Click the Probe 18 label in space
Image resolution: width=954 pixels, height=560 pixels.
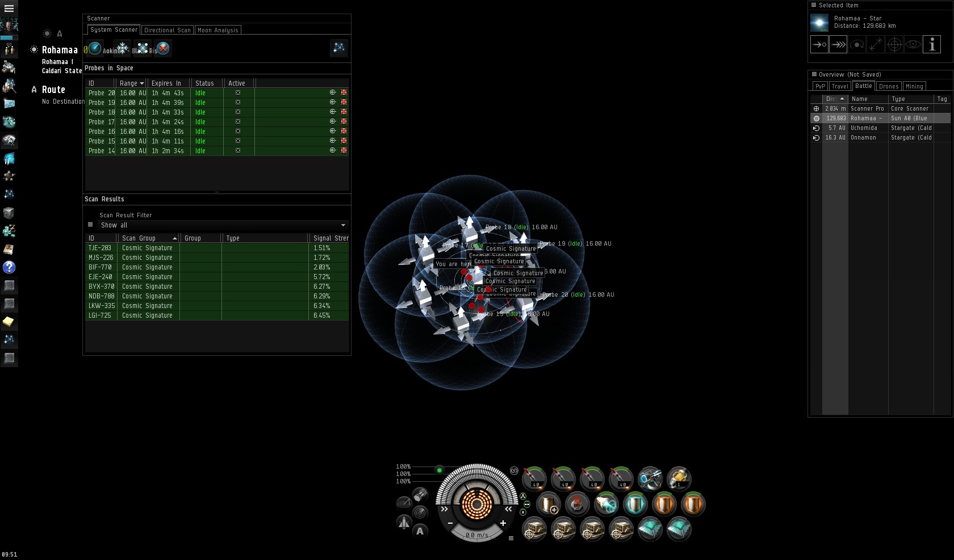tap(521, 227)
